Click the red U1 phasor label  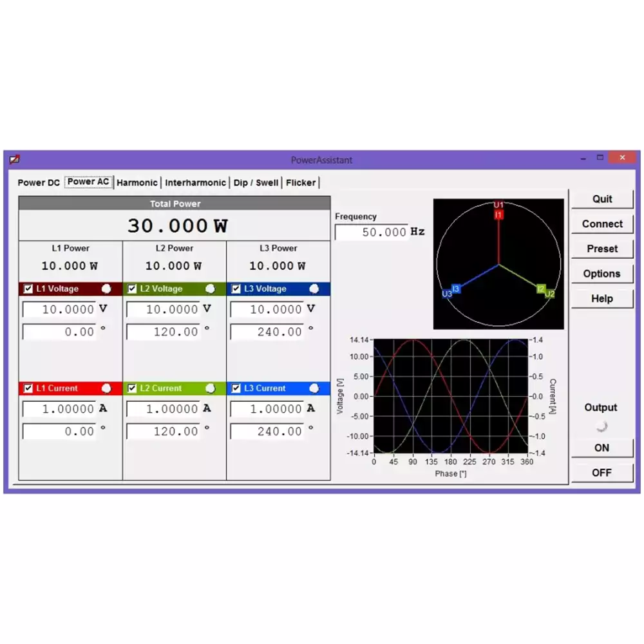(x=498, y=205)
